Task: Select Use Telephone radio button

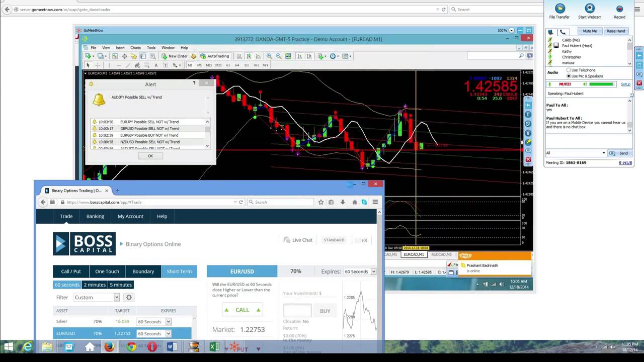Action: (569, 70)
